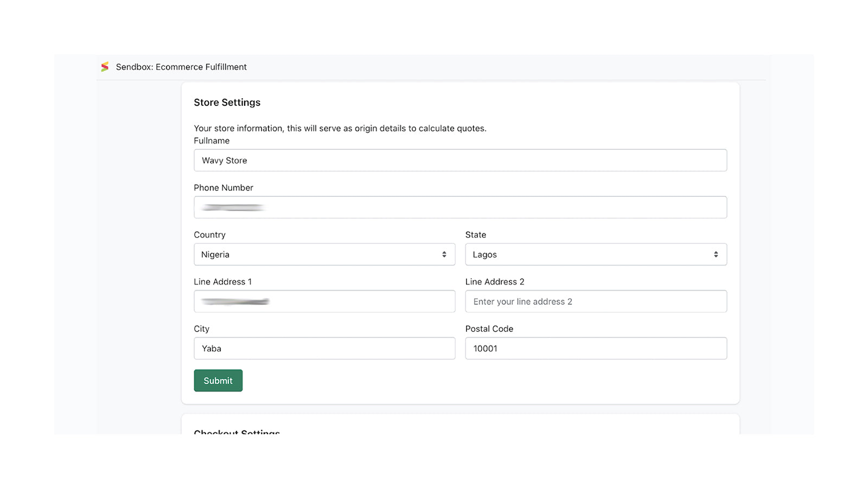Submit the Store Settings form

coord(218,381)
